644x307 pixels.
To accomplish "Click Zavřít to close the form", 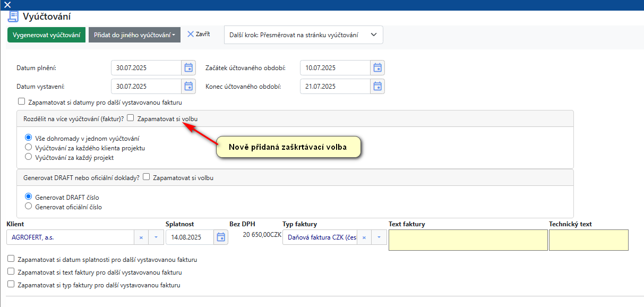I will coord(199,34).
